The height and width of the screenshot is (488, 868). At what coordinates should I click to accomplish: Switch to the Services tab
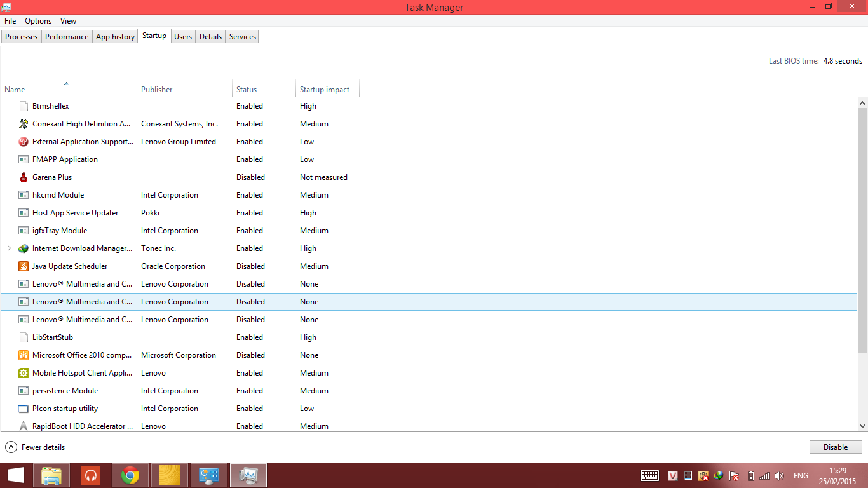point(242,37)
